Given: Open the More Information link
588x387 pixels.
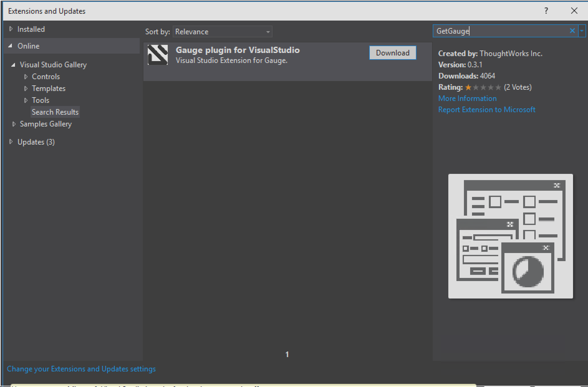Looking at the screenshot, I should pos(467,98).
